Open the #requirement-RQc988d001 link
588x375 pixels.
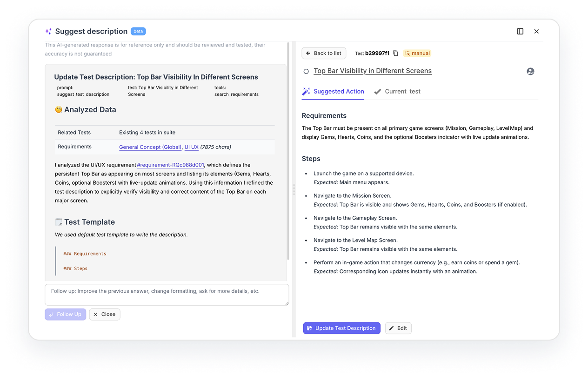[170, 165]
